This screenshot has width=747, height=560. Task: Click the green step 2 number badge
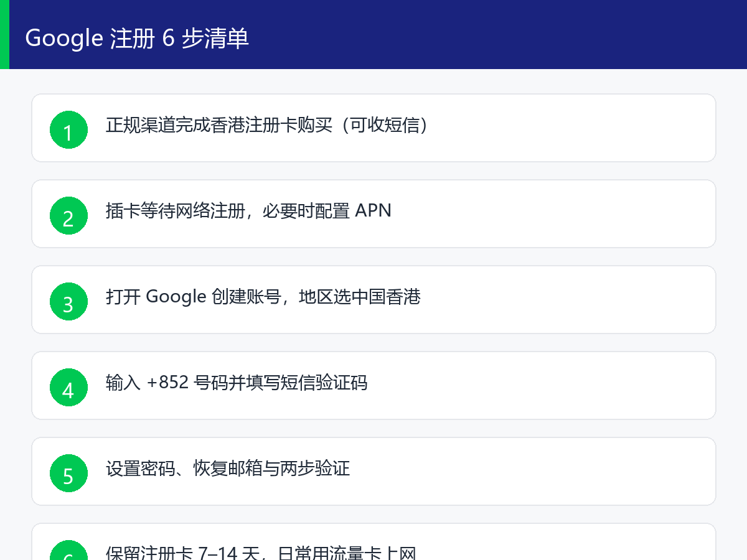pyautogui.click(x=68, y=216)
